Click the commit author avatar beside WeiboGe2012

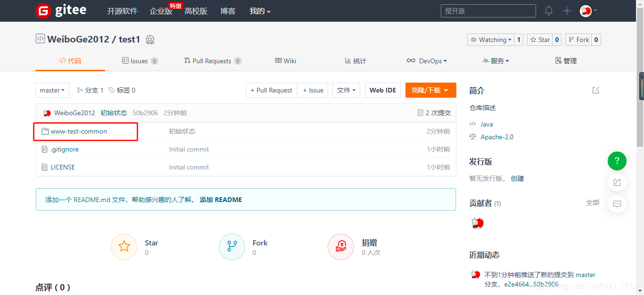click(47, 113)
